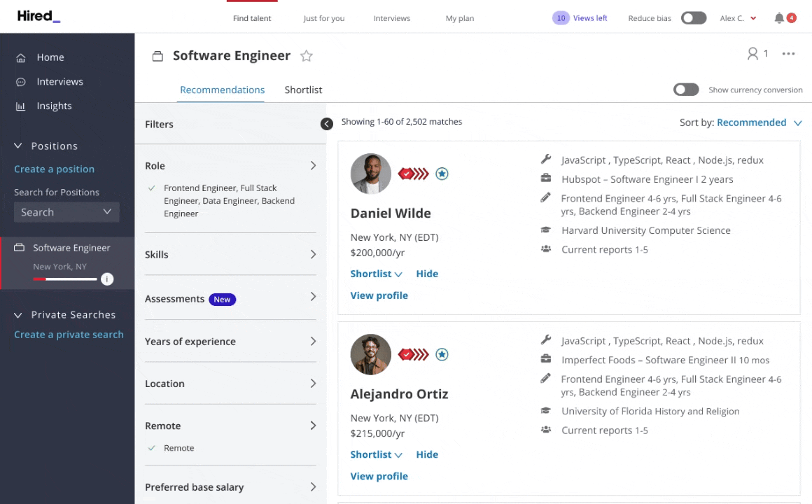The height and width of the screenshot is (504, 812).
Task: Click the notifications bell icon
Action: coord(779,18)
